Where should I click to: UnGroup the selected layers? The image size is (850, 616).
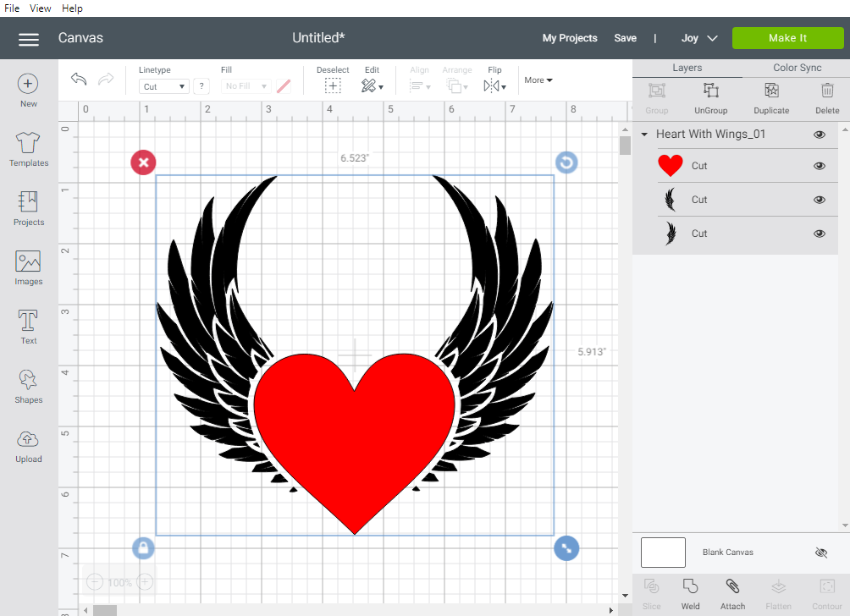point(710,98)
